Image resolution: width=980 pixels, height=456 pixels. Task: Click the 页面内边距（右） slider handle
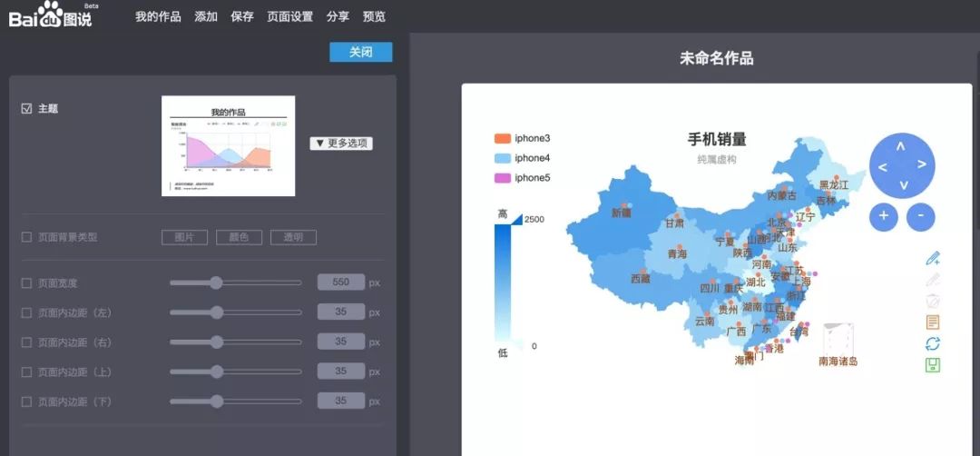point(216,342)
